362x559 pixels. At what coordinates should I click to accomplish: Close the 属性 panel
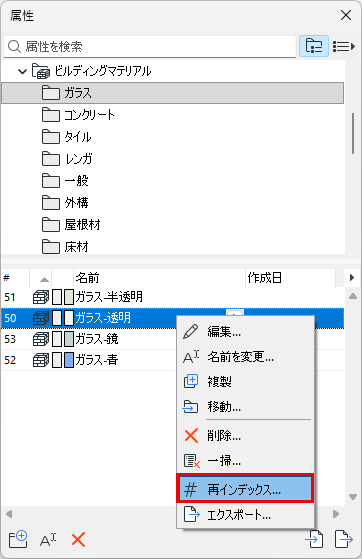tap(346, 15)
